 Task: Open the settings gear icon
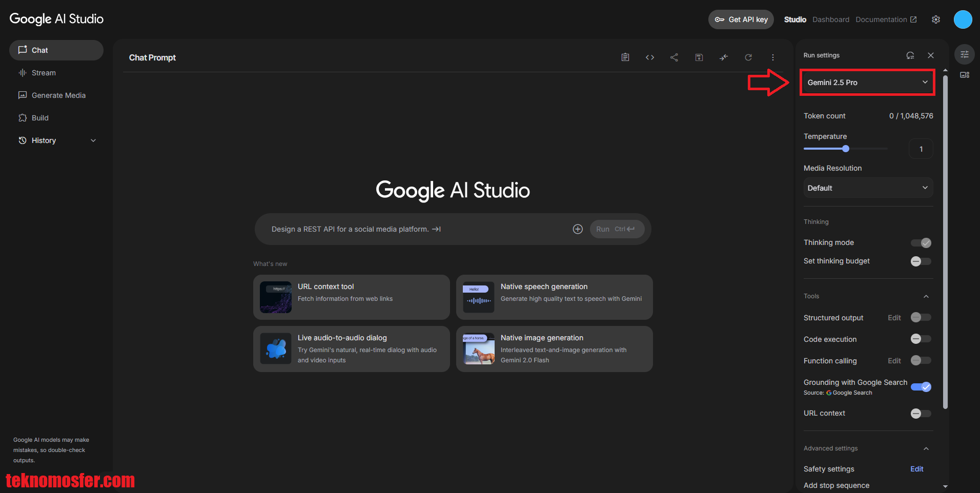[x=936, y=19]
